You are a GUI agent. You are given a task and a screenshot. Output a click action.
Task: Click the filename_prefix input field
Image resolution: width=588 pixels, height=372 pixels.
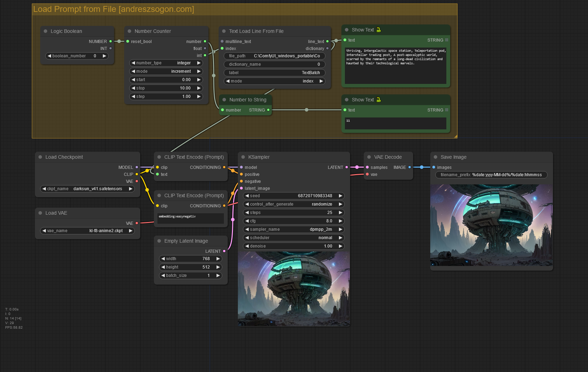(491, 175)
